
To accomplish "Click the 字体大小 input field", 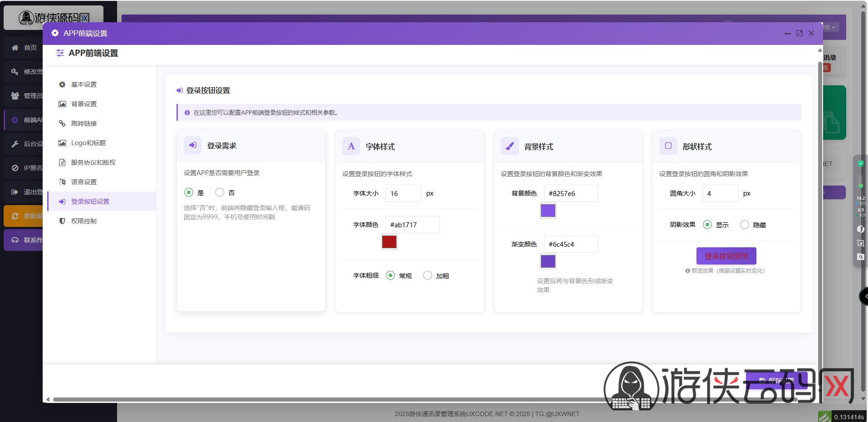I will tap(403, 193).
